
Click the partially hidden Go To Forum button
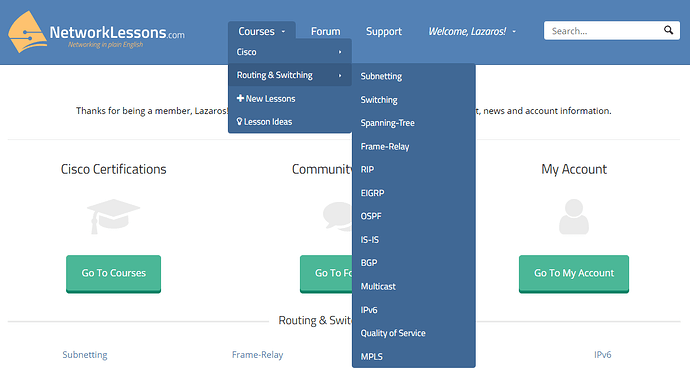(326, 273)
